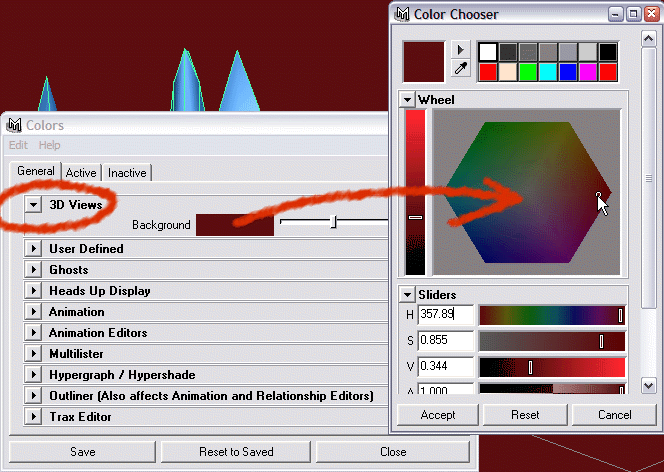Click the hue slider bar
Screen dimensions: 664x472
[x=552, y=315]
